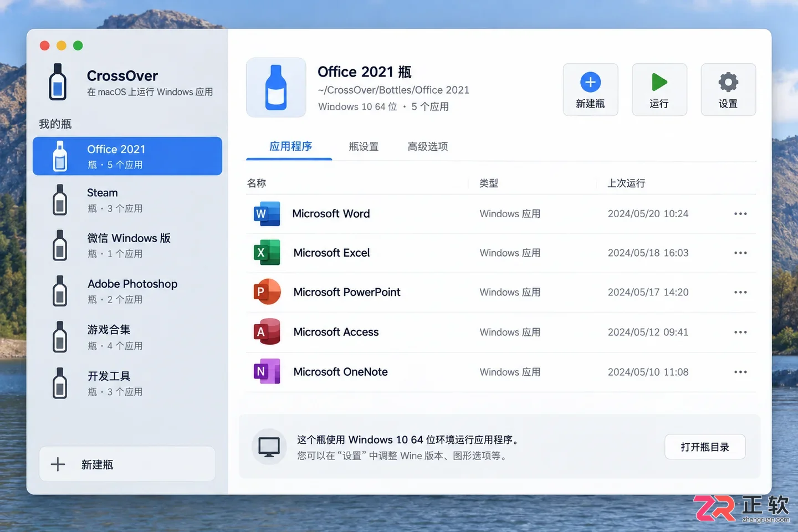Click the Steam bottle icon in sidebar

(60, 199)
